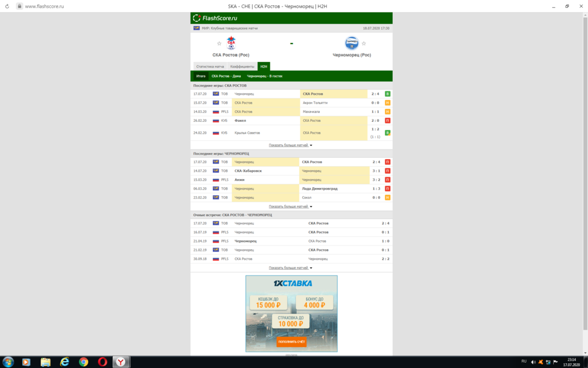Viewport: 588px width, 368px height.
Task: Switch to СКА Ростов - Дома filter
Action: 226,76
